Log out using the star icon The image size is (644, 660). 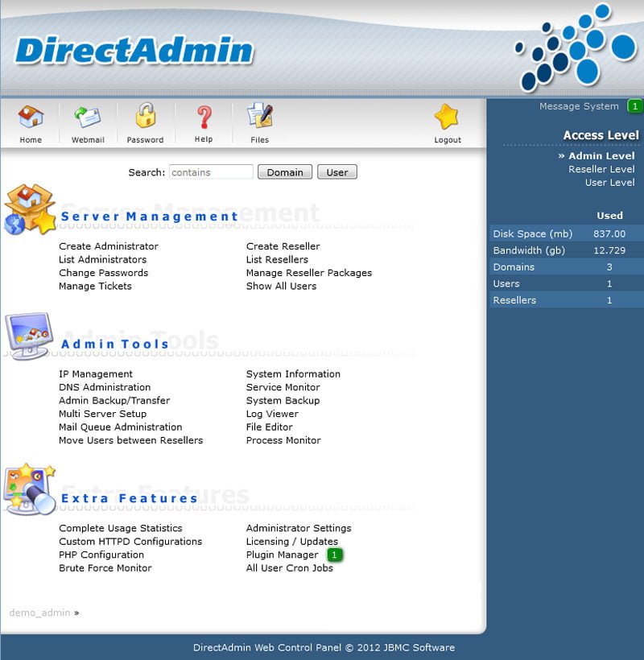(x=447, y=118)
